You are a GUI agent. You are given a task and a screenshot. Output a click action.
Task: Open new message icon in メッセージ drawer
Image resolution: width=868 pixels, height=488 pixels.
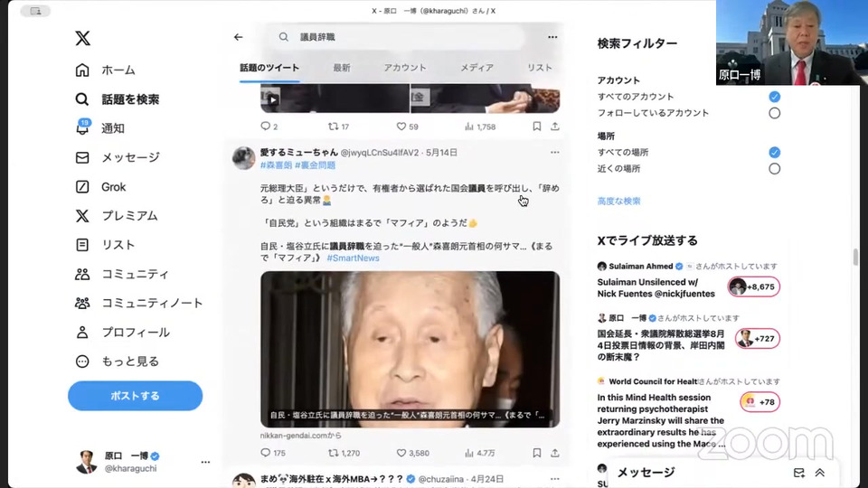[798, 473]
